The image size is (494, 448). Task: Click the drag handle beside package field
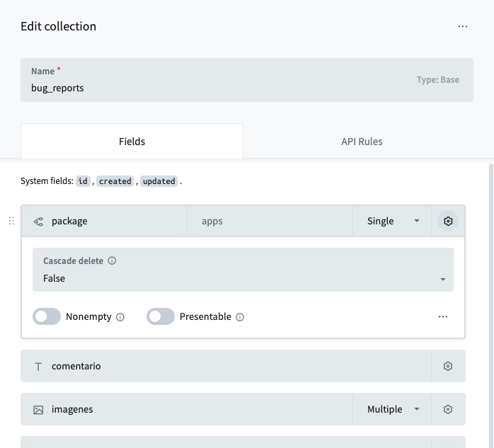click(11, 222)
